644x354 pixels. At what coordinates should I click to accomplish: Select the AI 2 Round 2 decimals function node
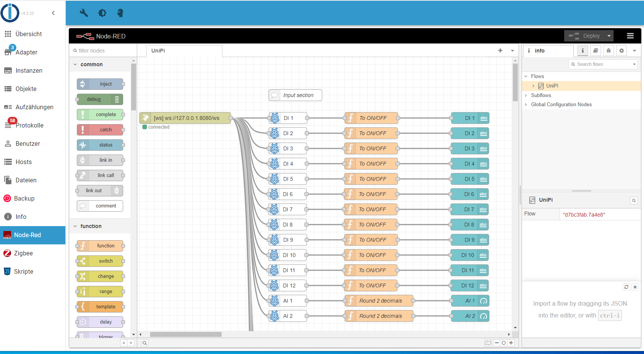click(379, 316)
